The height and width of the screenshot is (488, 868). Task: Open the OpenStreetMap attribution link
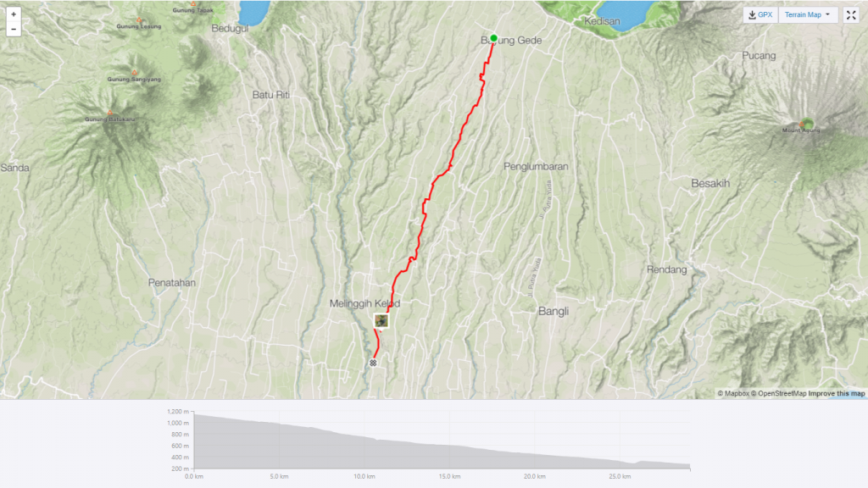pos(778,393)
